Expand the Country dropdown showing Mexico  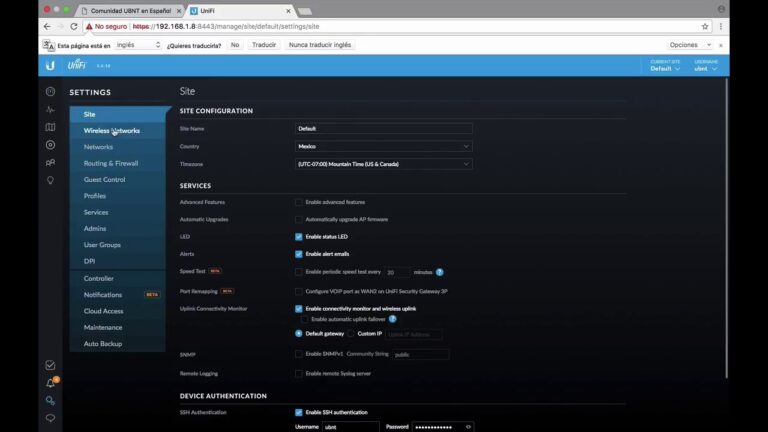[x=384, y=146]
